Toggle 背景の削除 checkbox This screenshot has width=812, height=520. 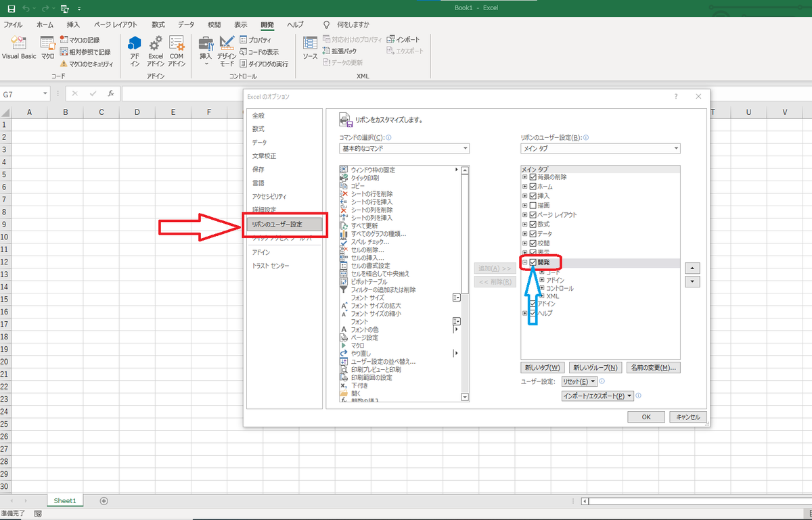click(x=533, y=176)
